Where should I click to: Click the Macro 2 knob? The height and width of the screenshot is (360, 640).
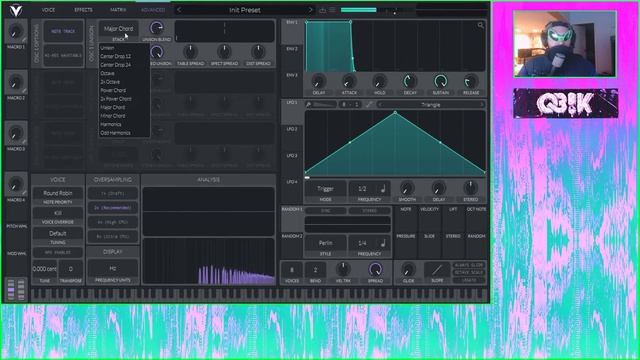(16, 82)
